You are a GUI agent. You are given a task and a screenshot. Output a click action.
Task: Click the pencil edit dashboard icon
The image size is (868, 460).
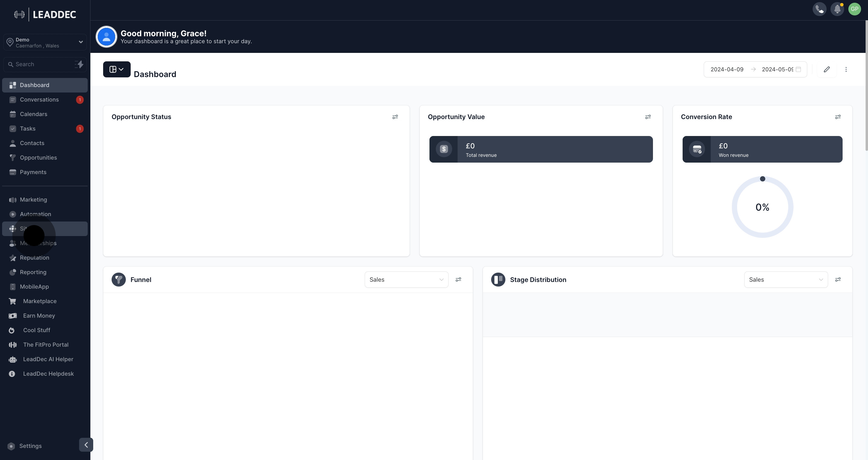(827, 70)
